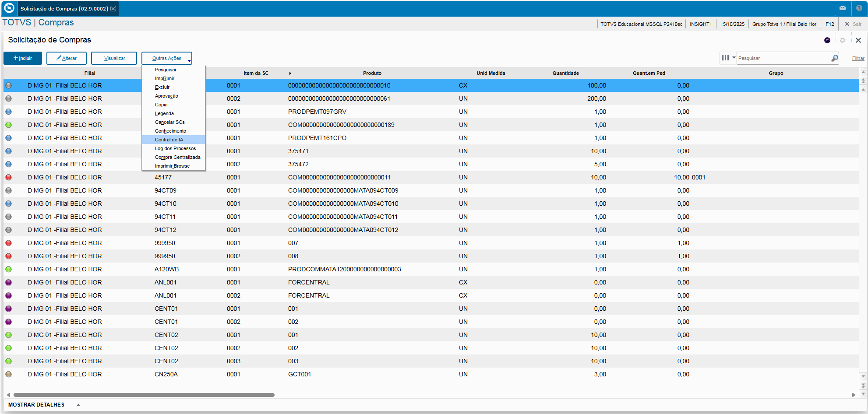868x414 pixels.
Task: Click the plus Incluir button
Action: click(x=23, y=58)
